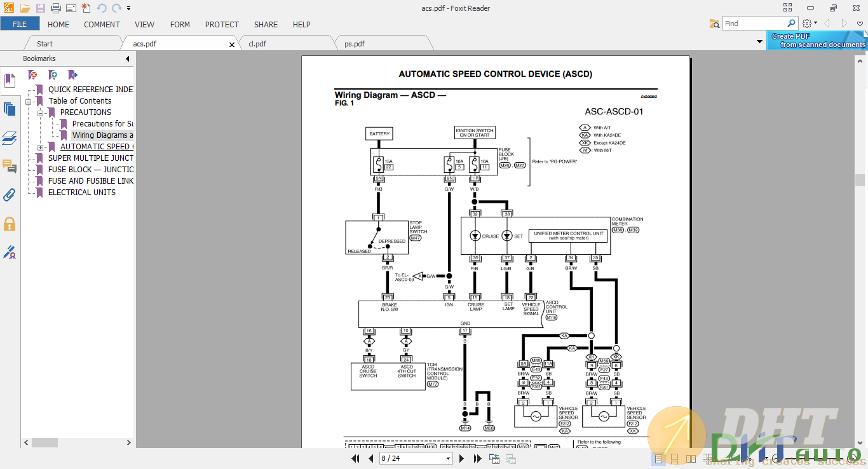Open the FILE menu
The height and width of the screenshot is (469, 868).
[20, 24]
